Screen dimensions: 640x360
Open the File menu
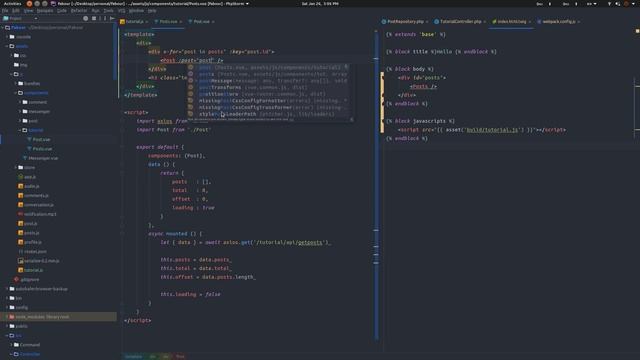click(x=5, y=11)
